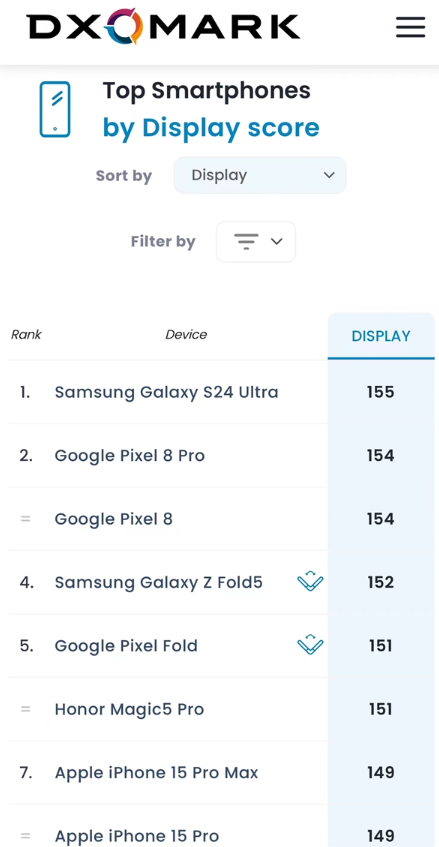The image size is (439, 847).
Task: Open Samsung Galaxy S24 Ultra entry
Action: (166, 392)
